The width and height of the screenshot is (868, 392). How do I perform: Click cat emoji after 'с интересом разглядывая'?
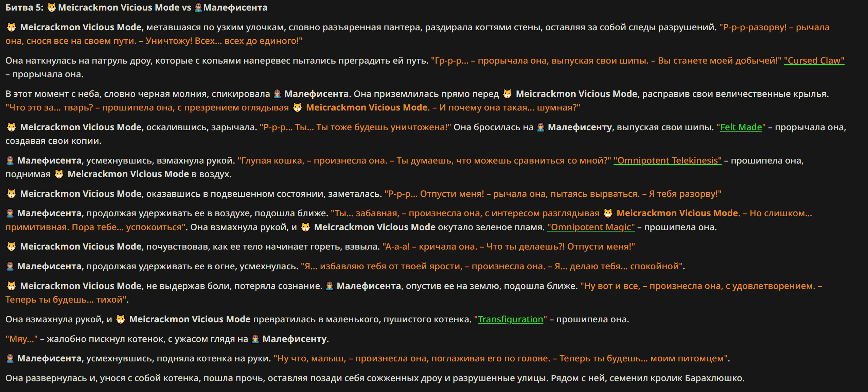(608, 213)
